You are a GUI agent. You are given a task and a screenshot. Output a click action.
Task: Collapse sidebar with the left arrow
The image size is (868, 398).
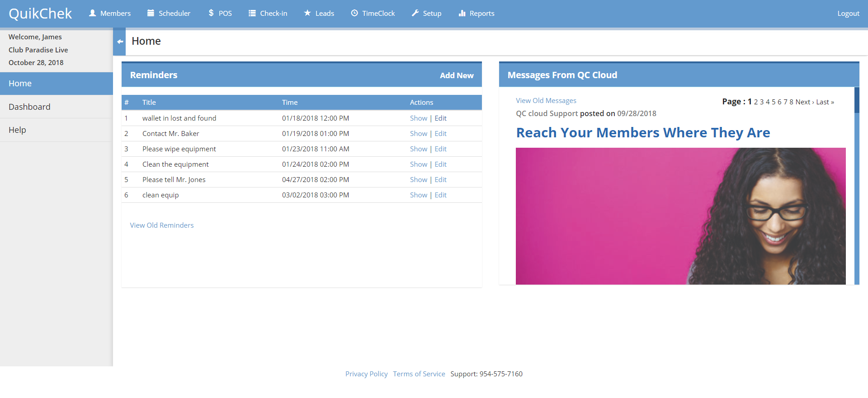pos(120,42)
